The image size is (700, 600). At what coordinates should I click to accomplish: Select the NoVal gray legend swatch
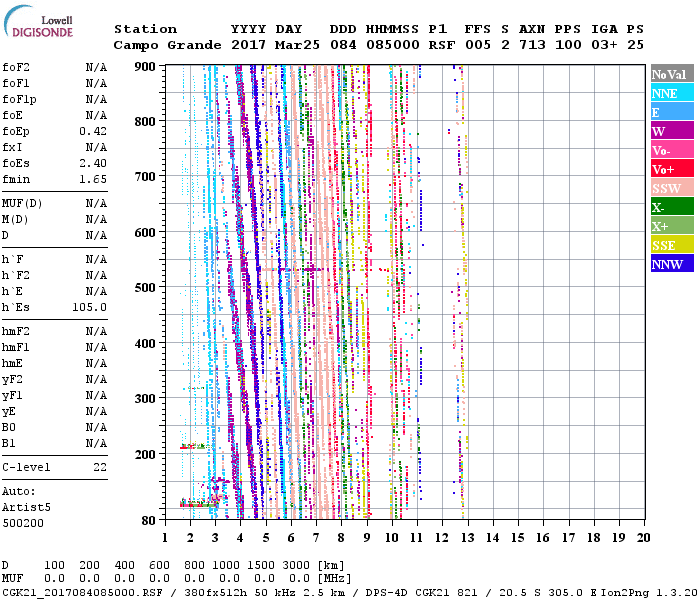(x=672, y=74)
